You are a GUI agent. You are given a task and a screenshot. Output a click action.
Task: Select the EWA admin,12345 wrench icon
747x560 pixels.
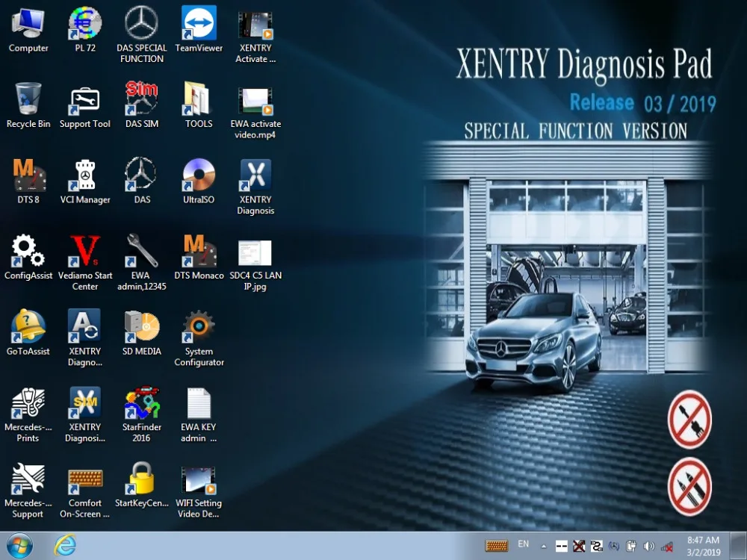pos(141,262)
